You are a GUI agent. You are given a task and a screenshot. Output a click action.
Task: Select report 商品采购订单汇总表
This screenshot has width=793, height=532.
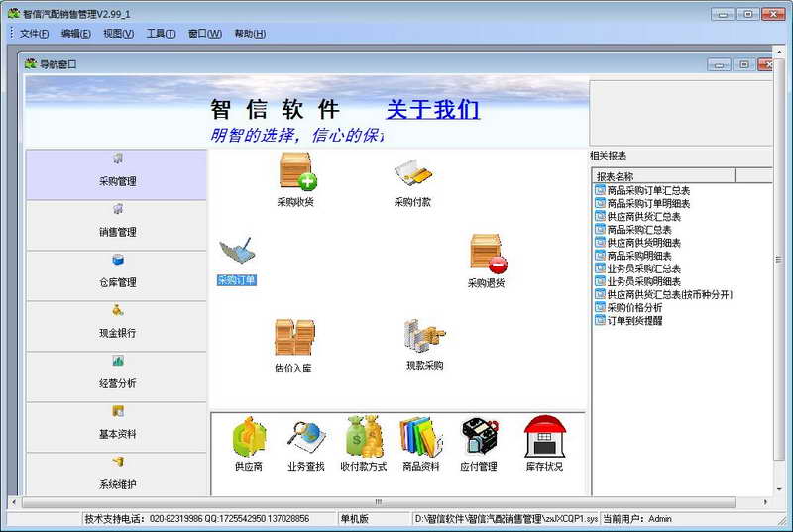pos(642,190)
